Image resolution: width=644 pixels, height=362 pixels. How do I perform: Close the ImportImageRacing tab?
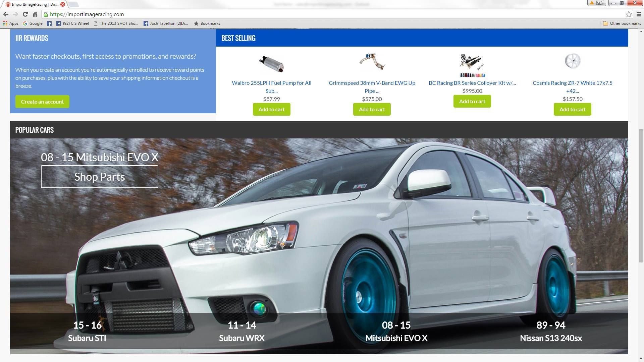[63, 4]
